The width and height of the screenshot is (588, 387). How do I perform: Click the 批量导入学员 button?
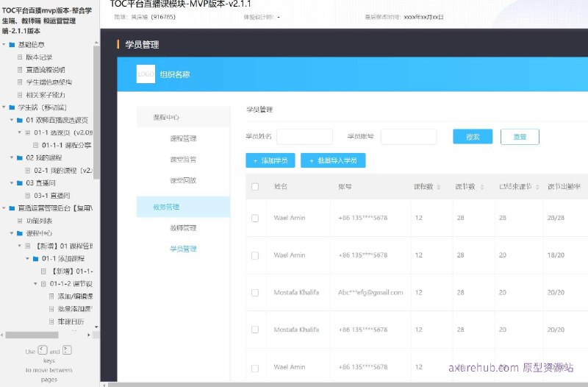point(333,160)
